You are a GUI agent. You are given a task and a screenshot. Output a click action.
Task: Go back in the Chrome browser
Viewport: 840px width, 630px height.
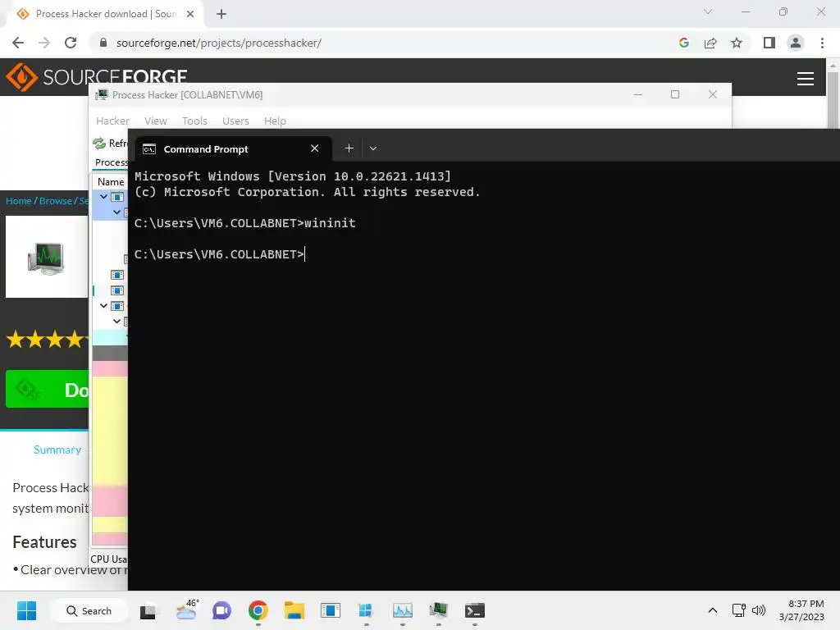[x=18, y=43]
